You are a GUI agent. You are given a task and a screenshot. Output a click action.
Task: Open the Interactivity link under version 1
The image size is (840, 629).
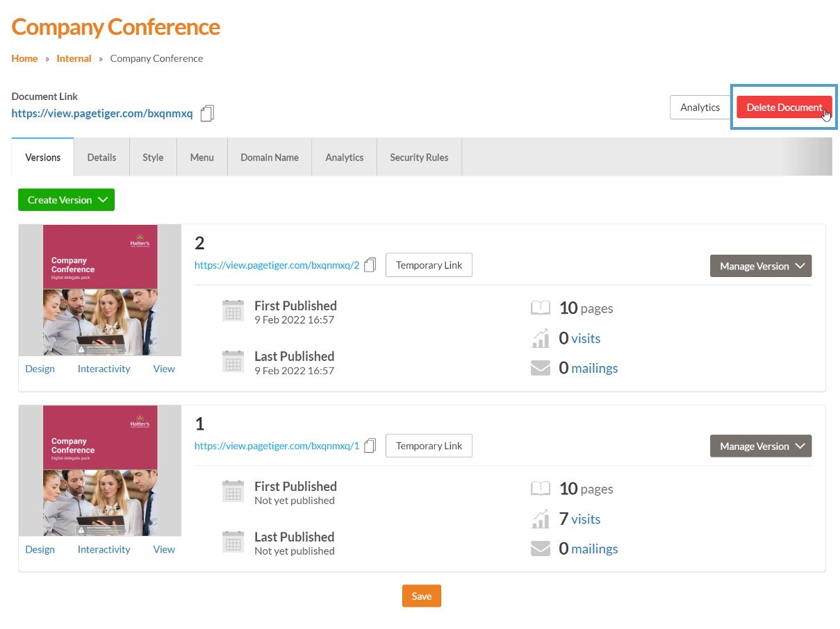[104, 549]
